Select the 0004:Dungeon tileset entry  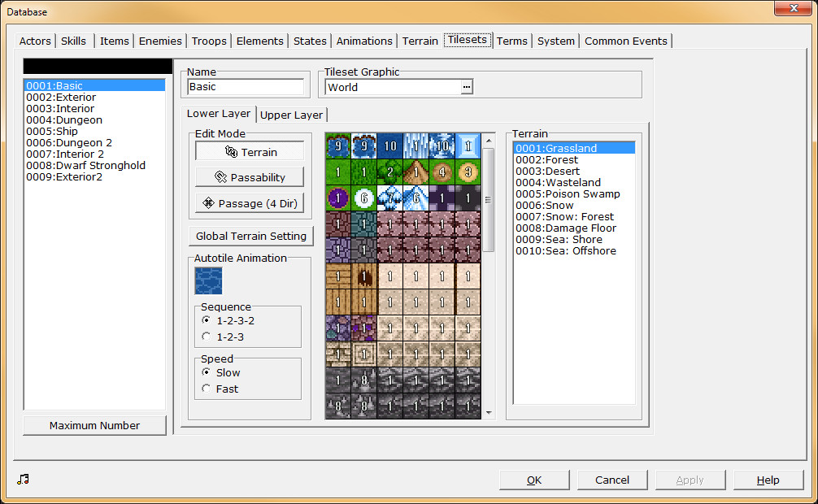pyautogui.click(x=64, y=119)
